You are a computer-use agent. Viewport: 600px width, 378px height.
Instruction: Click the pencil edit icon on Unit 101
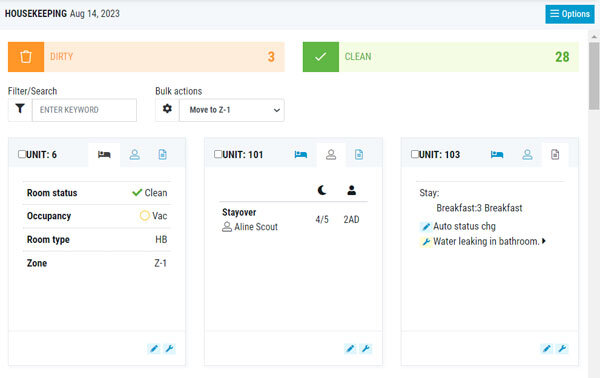click(350, 349)
